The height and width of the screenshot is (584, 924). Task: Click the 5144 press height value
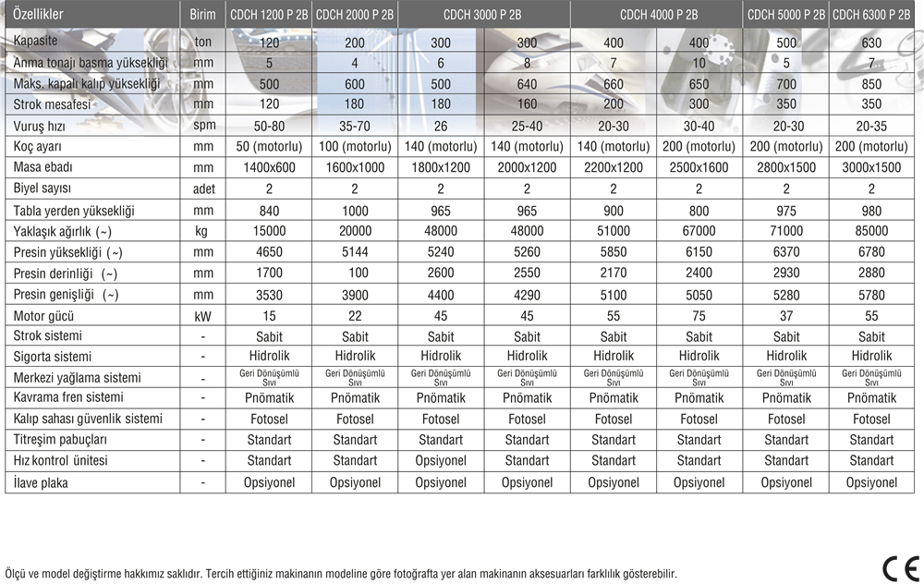coord(355,252)
